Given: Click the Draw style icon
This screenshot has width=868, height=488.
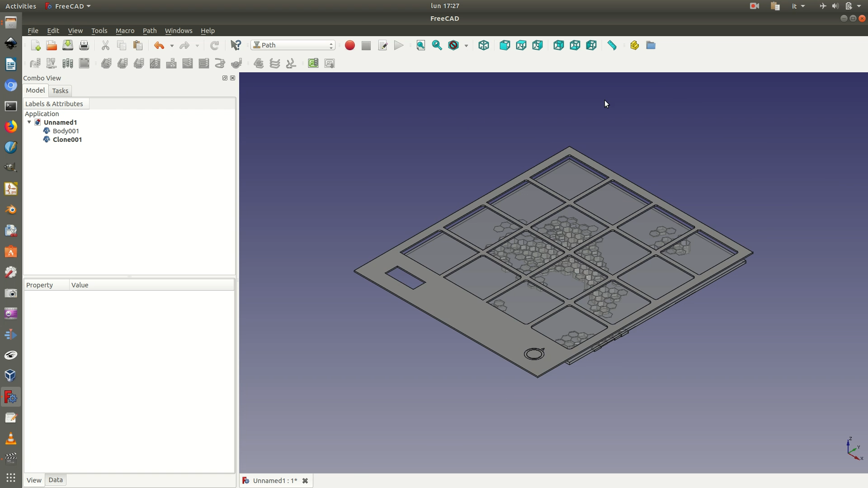Looking at the screenshot, I should pyautogui.click(x=453, y=45).
